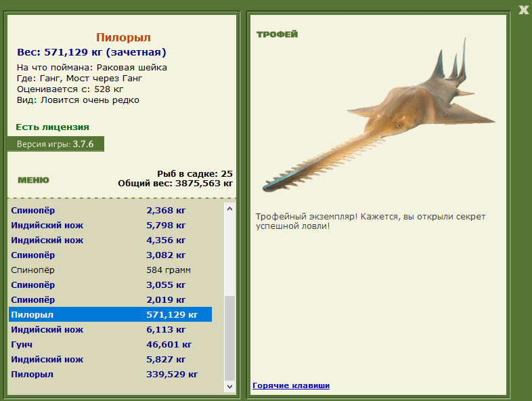Click the Версия игры: 3.7.6 badge
532x401 pixels.
click(56, 144)
